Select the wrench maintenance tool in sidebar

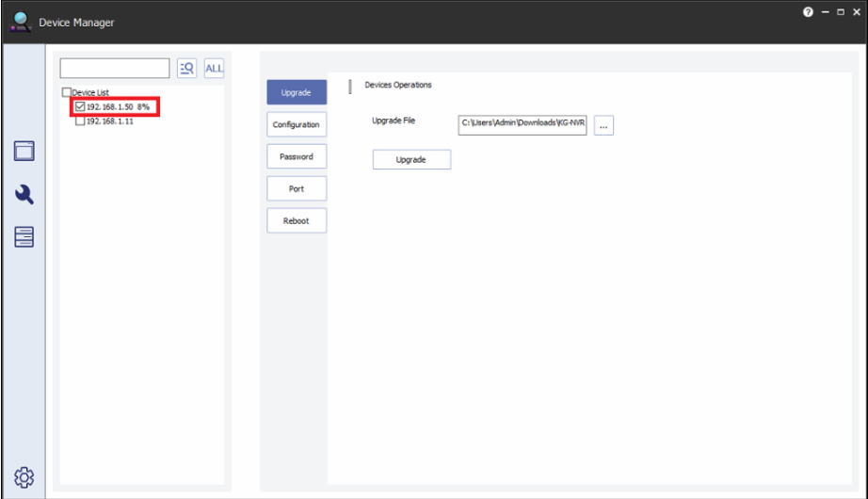pos(24,194)
